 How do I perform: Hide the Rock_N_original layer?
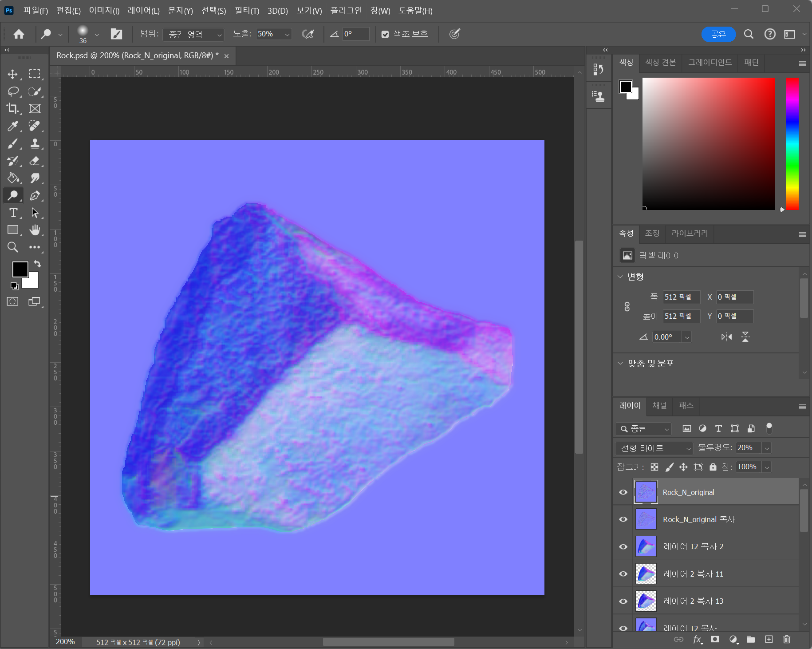pos(623,492)
